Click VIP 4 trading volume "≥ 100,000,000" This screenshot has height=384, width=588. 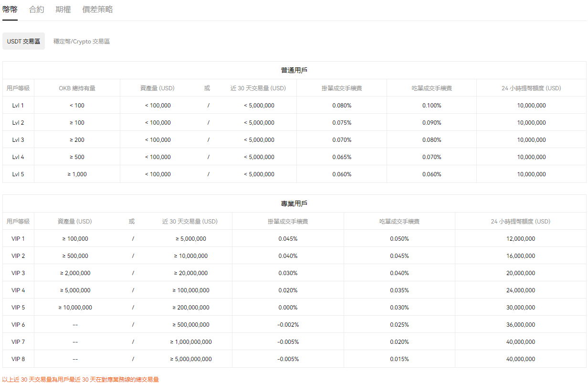191,290
